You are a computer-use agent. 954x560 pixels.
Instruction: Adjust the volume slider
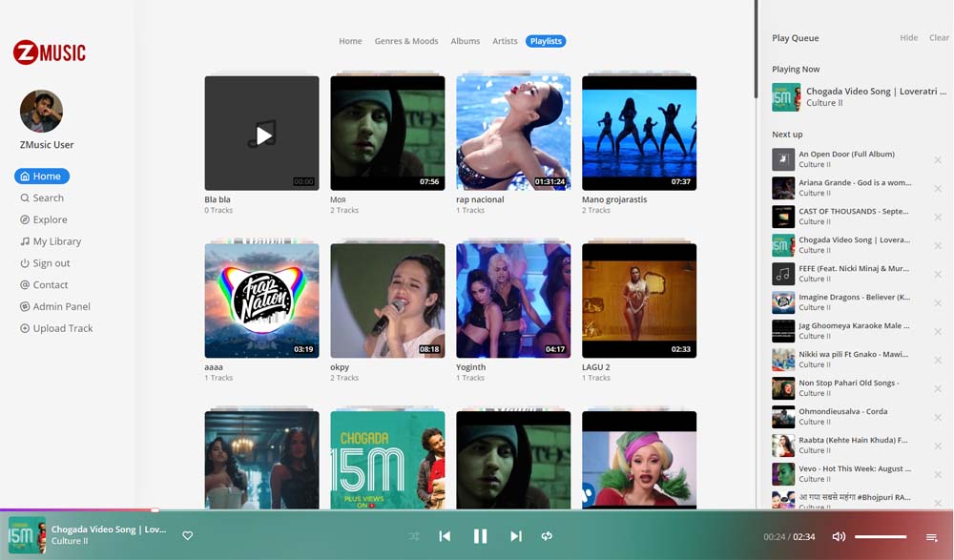(x=881, y=537)
